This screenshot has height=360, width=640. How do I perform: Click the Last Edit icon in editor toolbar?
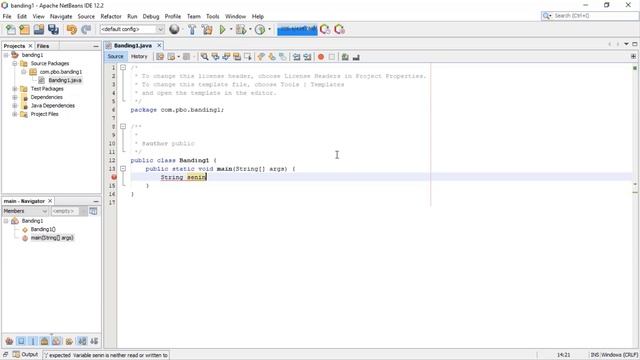(x=160, y=57)
